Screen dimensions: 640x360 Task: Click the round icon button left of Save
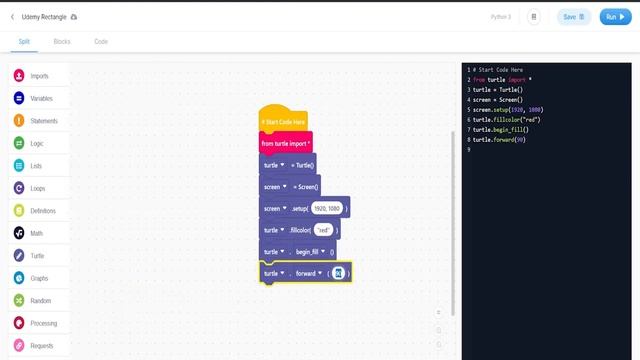[533, 17]
